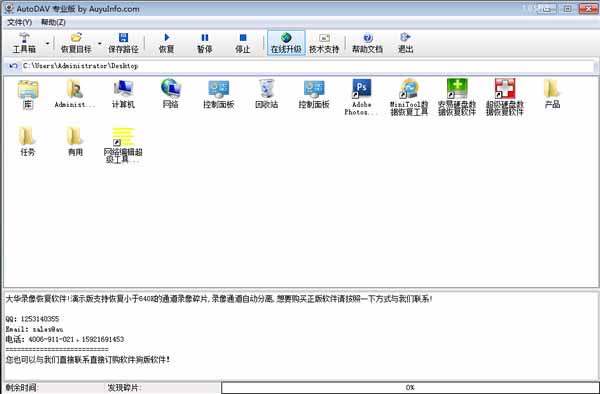Select the MiniTool数据恢复工具 shortcut
Viewport: 600px width, 394px height.
pos(409,97)
